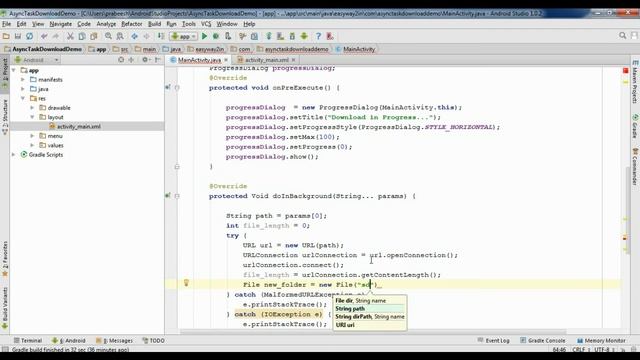Start debugging with the Debug icon
The image size is (640, 360).
[216, 36]
